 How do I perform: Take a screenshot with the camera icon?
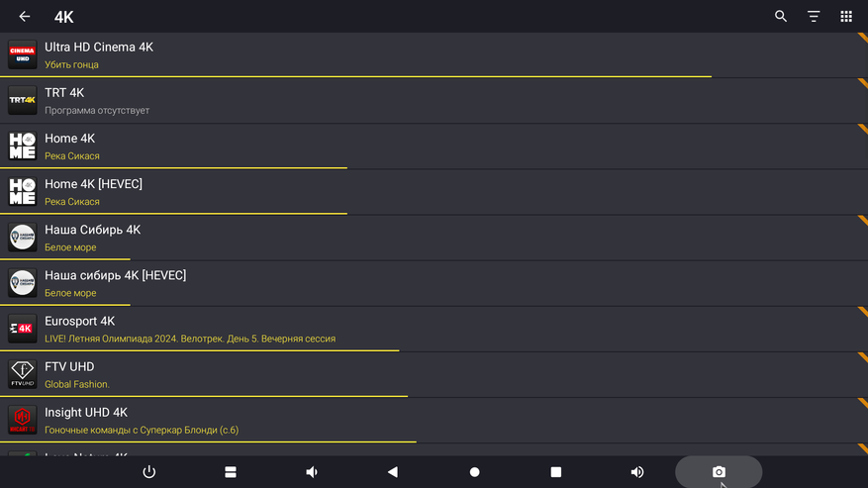(x=719, y=472)
